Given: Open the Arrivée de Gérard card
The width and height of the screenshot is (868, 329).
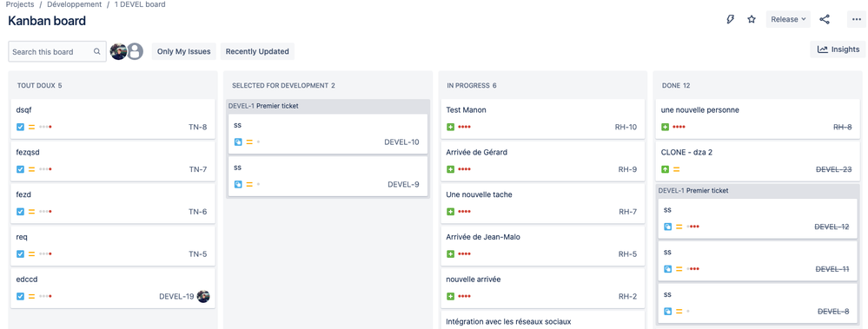Looking at the screenshot, I should [x=542, y=161].
